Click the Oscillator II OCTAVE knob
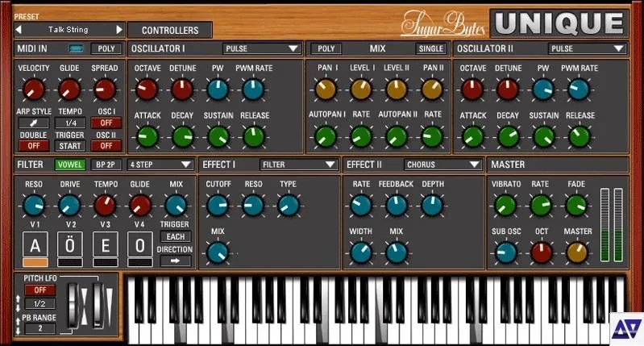The image size is (644, 346). (472, 90)
